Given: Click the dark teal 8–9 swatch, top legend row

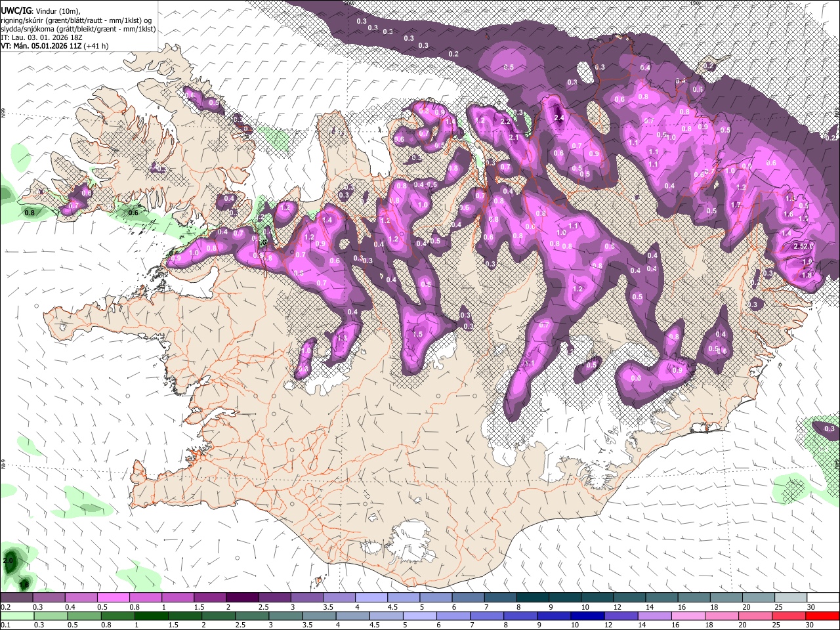Looking at the screenshot, I should 532,598.
